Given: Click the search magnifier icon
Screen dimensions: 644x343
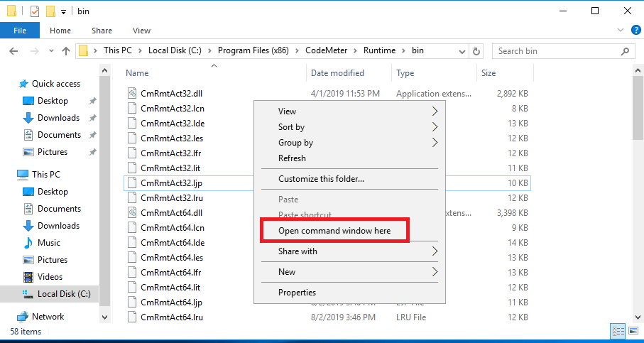Looking at the screenshot, I should (x=625, y=51).
